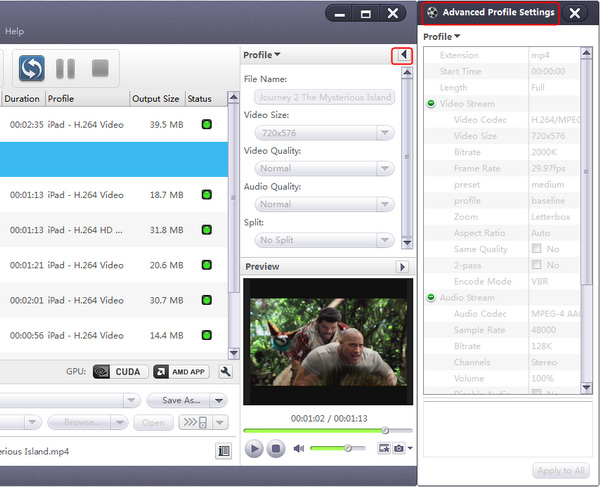Click the Convert button in toolbar

(32, 69)
